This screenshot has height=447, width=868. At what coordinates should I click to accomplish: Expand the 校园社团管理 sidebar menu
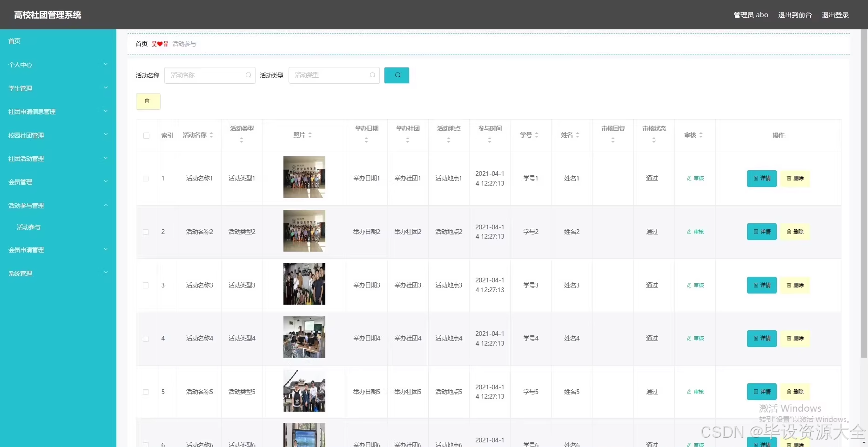[x=58, y=135]
